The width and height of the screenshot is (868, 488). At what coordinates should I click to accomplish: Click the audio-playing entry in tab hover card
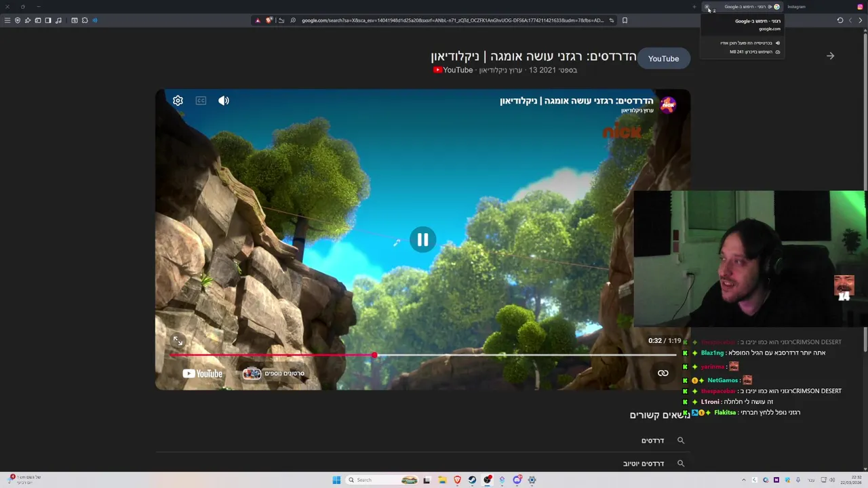(750, 43)
